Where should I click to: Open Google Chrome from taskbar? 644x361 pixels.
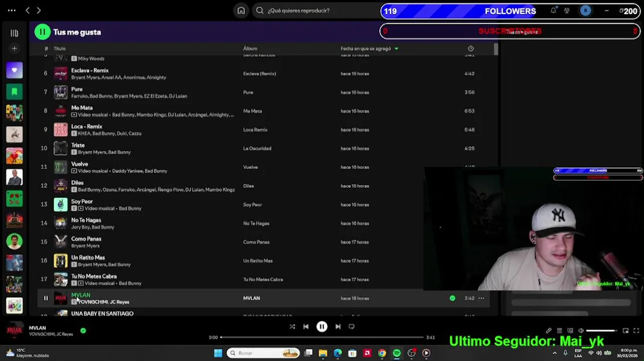(382, 353)
